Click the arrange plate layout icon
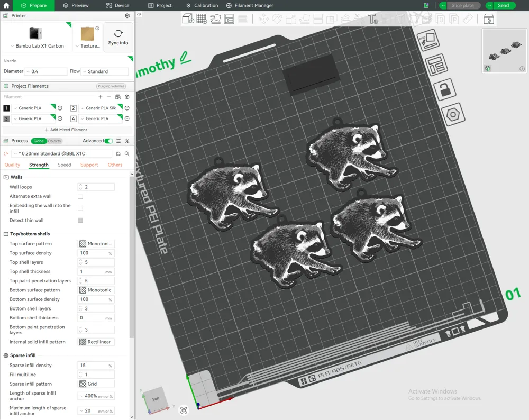This screenshot has height=420, width=529. pos(436,65)
